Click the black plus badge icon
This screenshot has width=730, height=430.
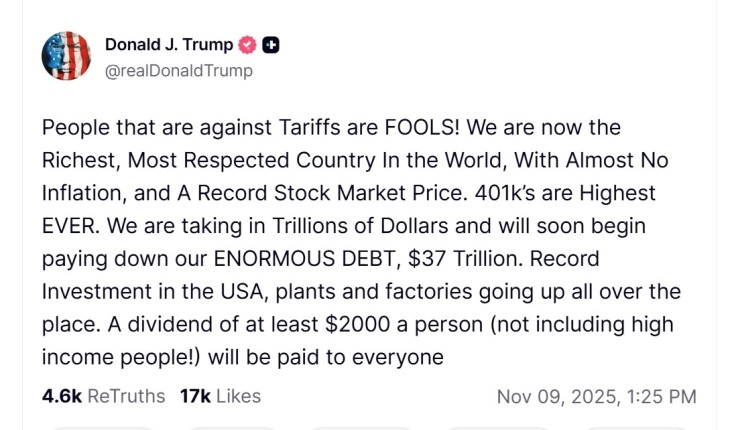(271, 45)
